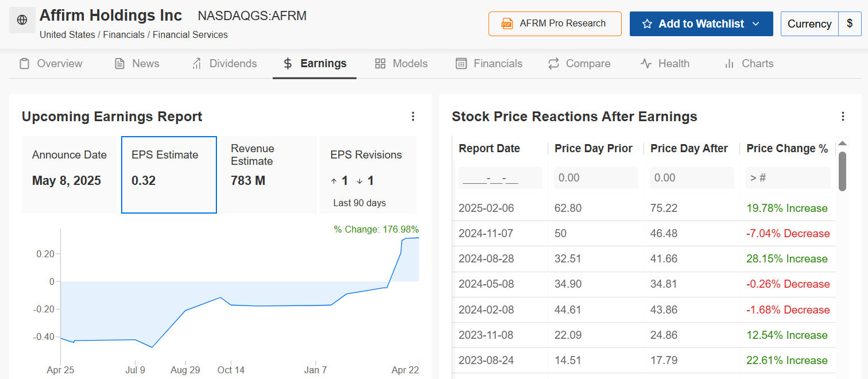Viewport: 868px width, 379px height.
Task: Select the EPS Revisions card
Action: (x=369, y=175)
